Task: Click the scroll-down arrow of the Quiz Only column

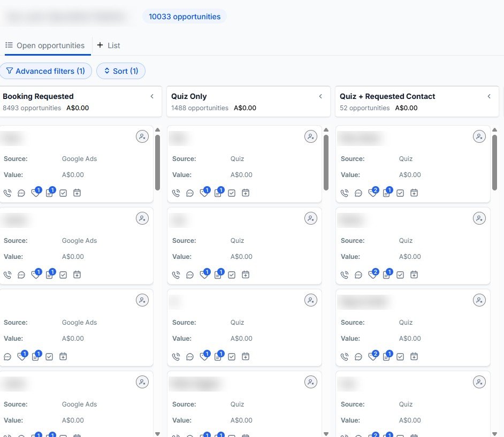Action: pos(326,434)
